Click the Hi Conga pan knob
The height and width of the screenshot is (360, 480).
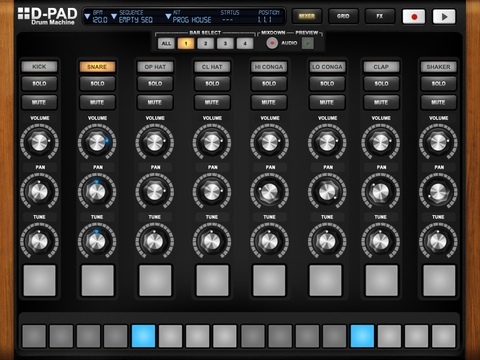coord(269,192)
